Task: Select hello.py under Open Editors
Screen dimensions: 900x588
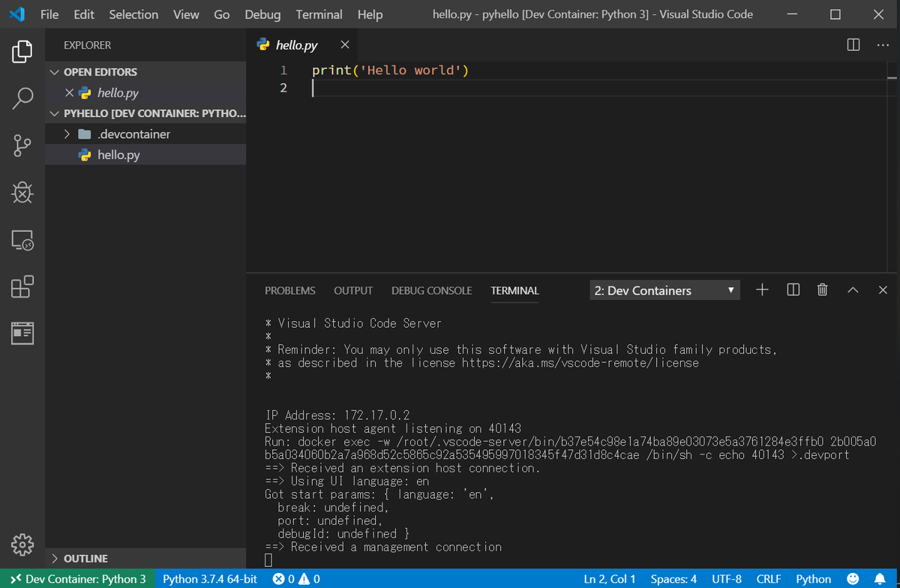Action: 145,93
